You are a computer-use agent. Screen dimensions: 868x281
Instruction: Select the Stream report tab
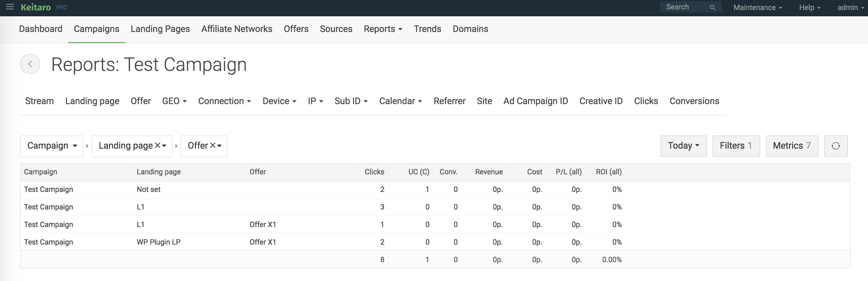click(x=39, y=101)
